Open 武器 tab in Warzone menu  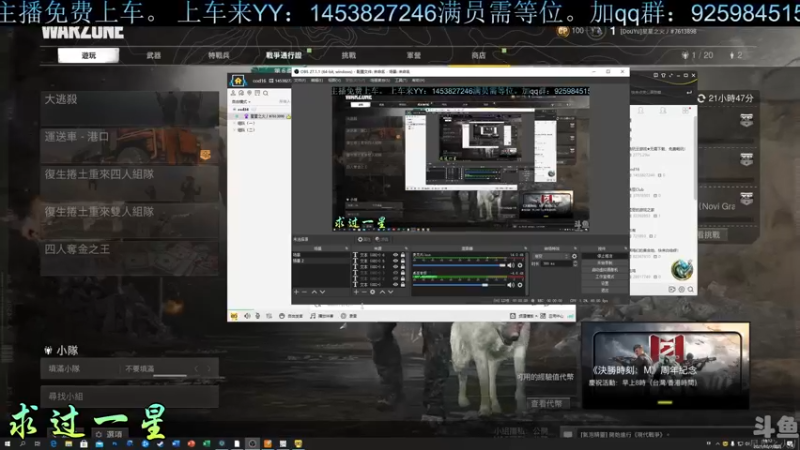click(154, 55)
